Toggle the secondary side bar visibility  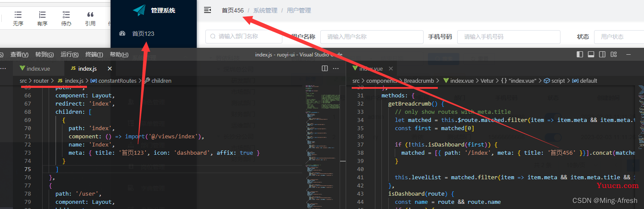tap(602, 54)
